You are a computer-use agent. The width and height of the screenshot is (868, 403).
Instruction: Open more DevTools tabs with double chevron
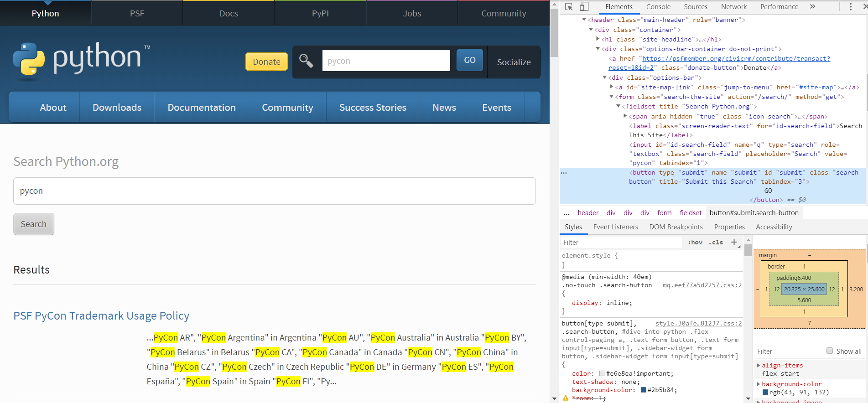coord(812,6)
